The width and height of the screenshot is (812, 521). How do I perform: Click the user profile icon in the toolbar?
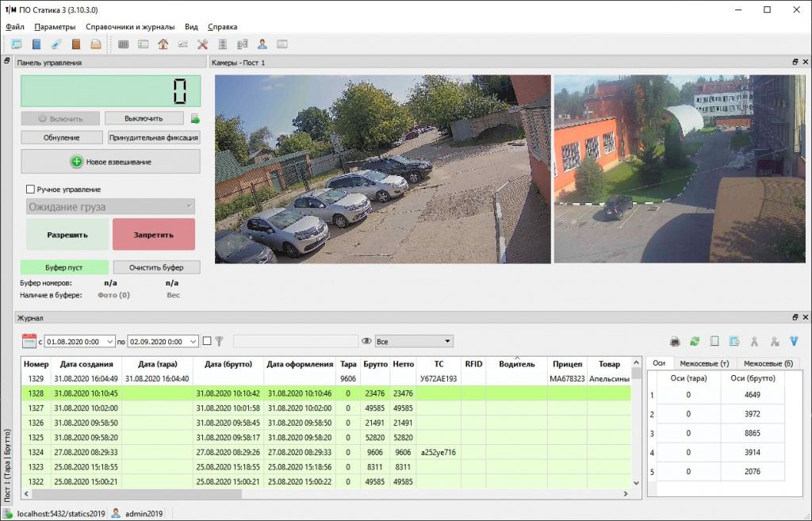click(262, 44)
